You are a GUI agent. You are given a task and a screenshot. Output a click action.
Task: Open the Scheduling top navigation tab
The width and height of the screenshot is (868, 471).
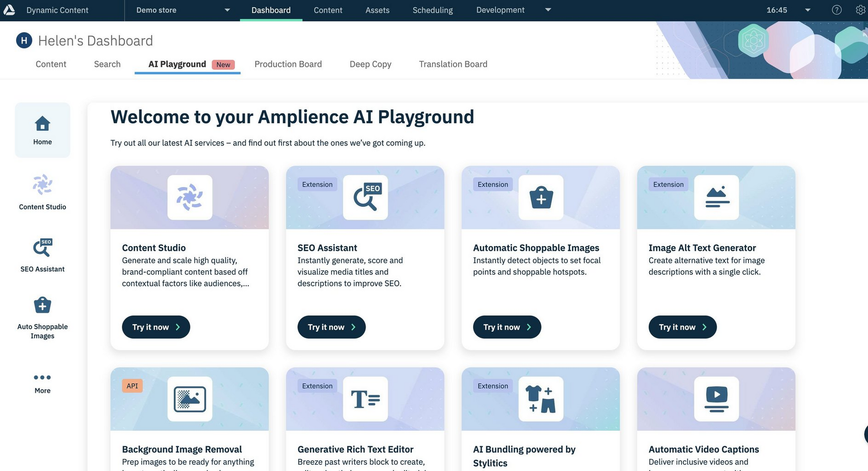433,10
